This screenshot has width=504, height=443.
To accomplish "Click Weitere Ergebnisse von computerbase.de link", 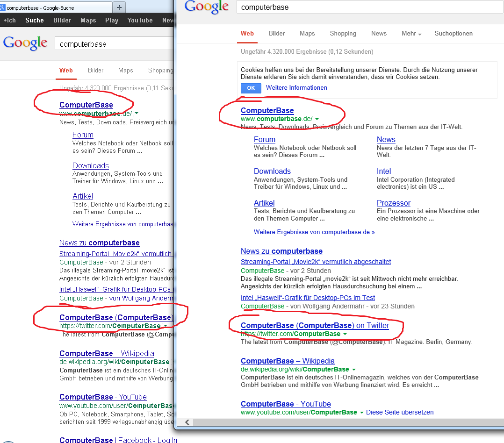I will pyautogui.click(x=314, y=232).
